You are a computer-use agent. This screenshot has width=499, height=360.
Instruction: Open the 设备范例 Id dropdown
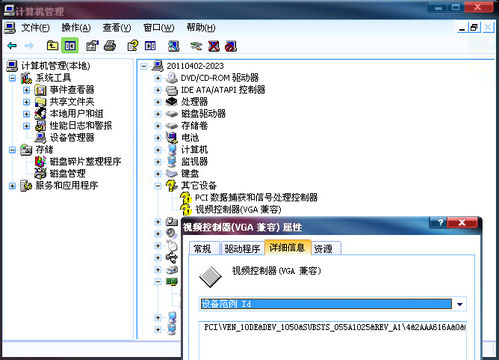459,304
